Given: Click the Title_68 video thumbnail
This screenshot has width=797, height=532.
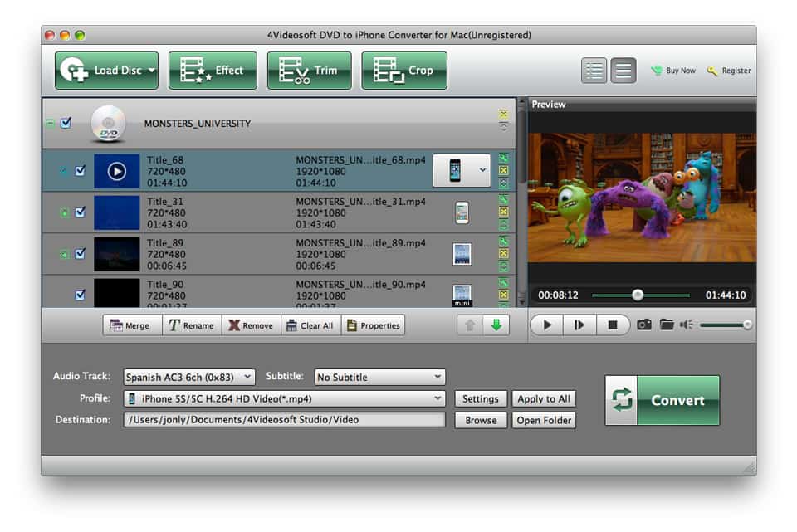Looking at the screenshot, I should pyautogui.click(x=116, y=171).
